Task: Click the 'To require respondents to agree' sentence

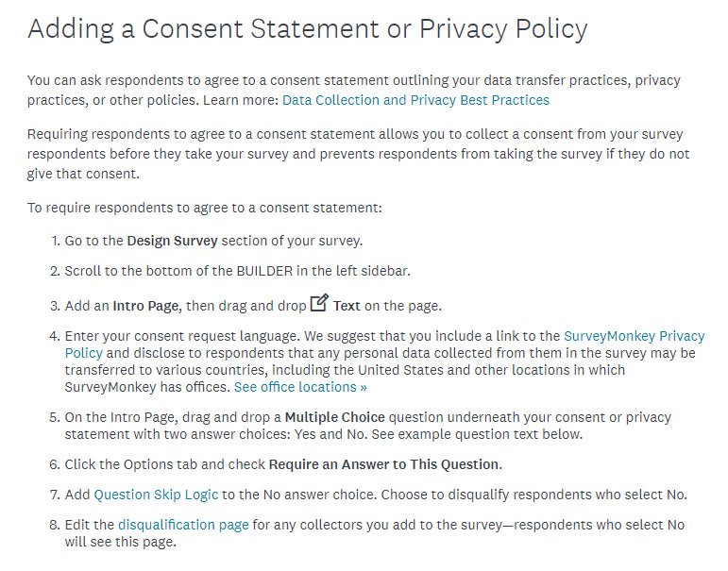Action: pyautogui.click(x=204, y=208)
